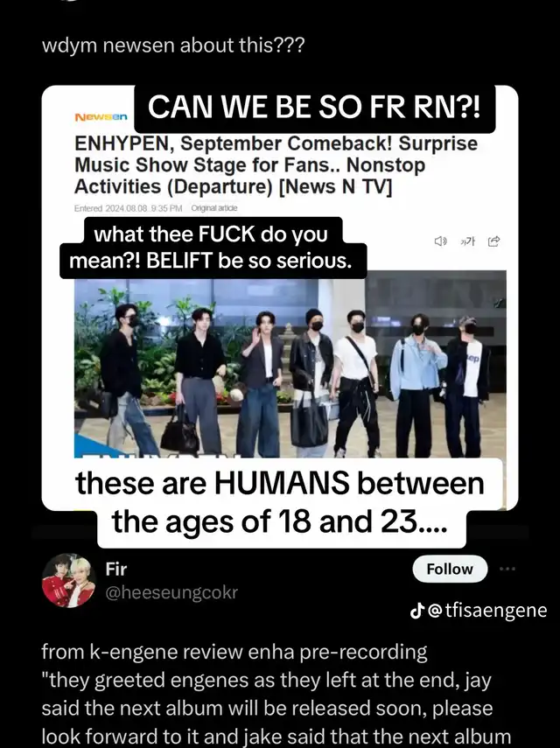
Task: Click the Newsen logo in article
Action: pos(101,117)
